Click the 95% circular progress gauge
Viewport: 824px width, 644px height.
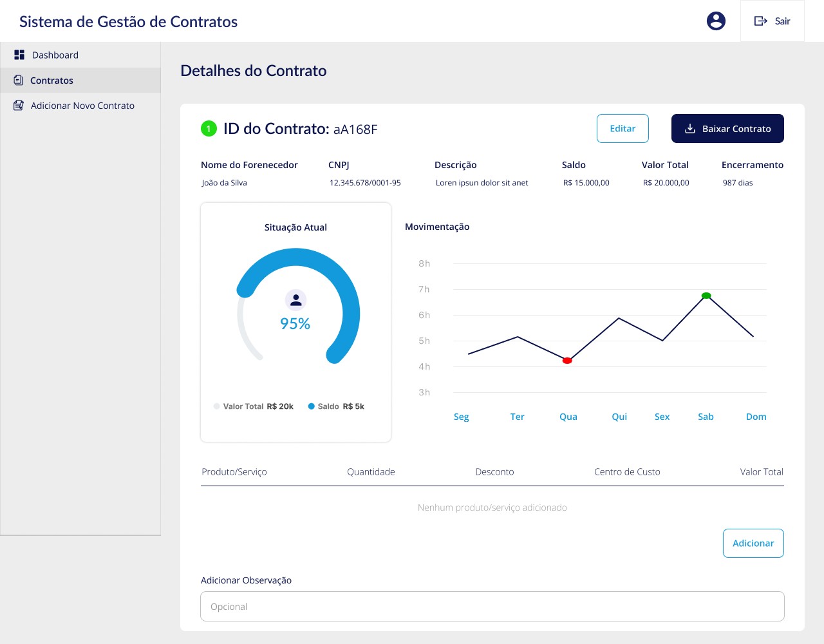pyautogui.click(x=296, y=306)
